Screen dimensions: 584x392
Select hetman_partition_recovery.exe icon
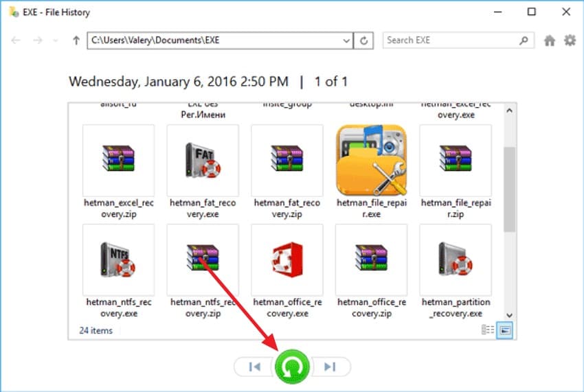click(456, 260)
